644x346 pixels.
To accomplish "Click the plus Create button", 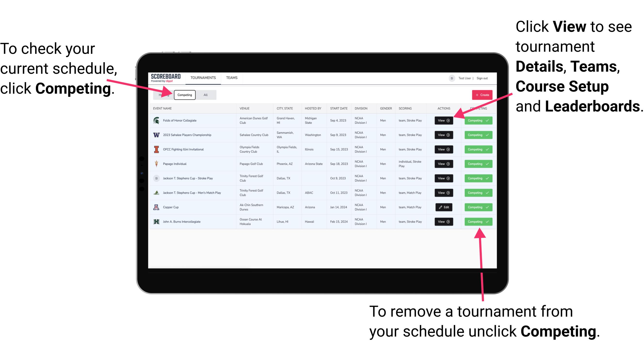I will (480, 95).
